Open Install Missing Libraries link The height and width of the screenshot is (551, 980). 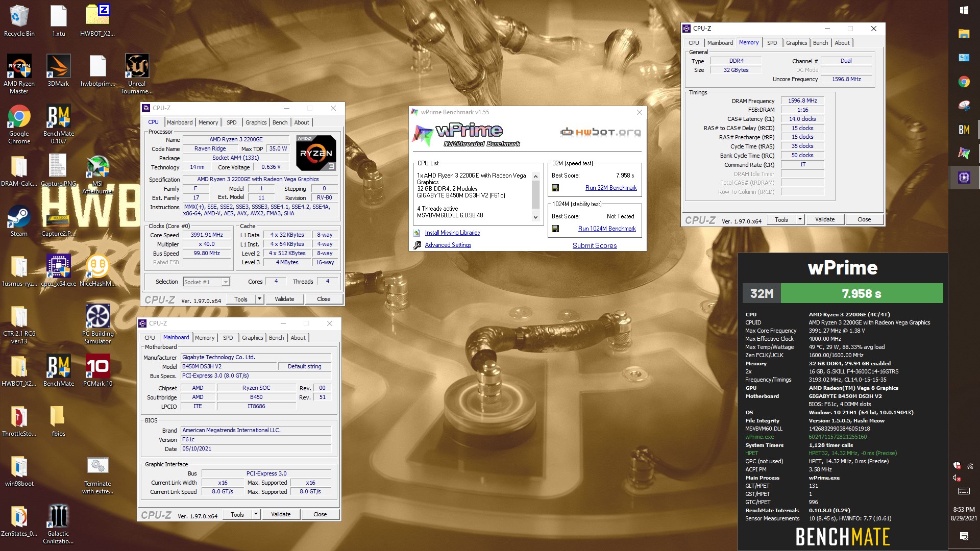pyautogui.click(x=452, y=233)
